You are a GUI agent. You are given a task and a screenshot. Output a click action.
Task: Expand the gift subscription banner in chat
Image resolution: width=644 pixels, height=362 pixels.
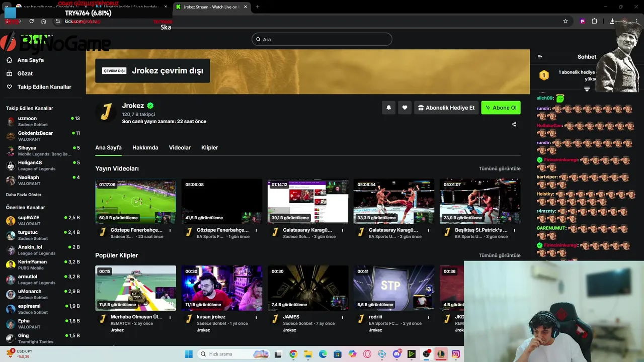click(x=587, y=89)
